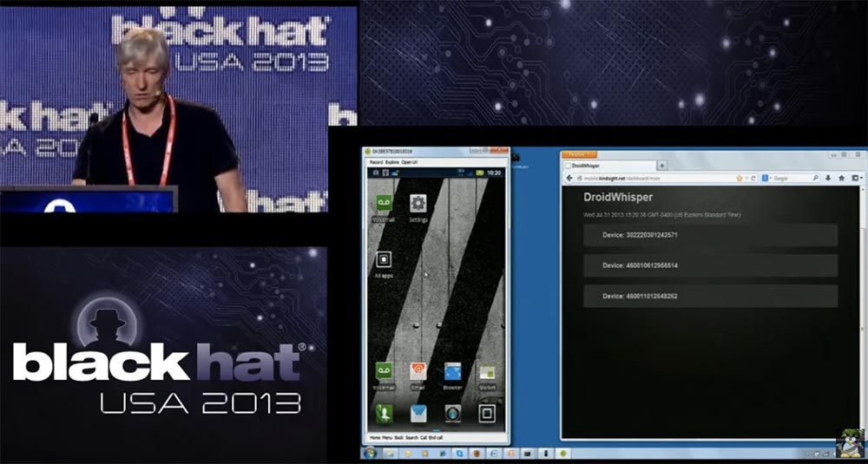Screen dimensions: 868x464
Task: Launch Voicemail shortcut beside the Email app
Action: [385, 372]
